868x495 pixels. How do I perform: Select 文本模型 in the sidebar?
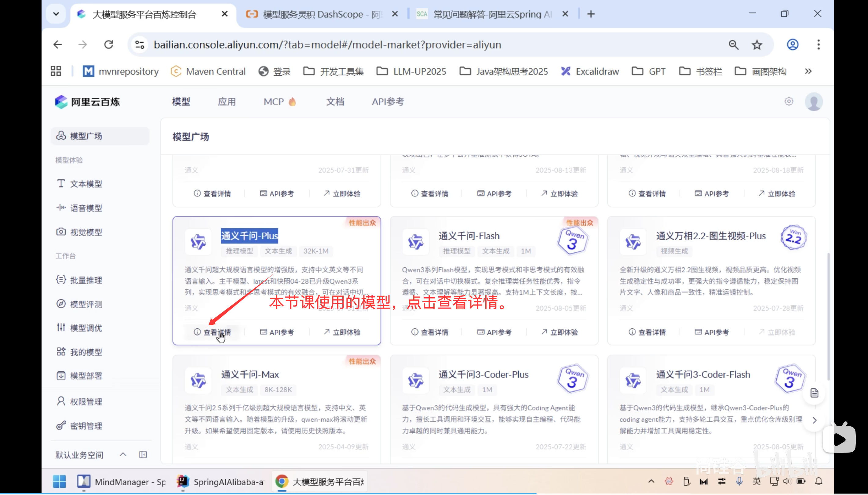[x=86, y=184]
